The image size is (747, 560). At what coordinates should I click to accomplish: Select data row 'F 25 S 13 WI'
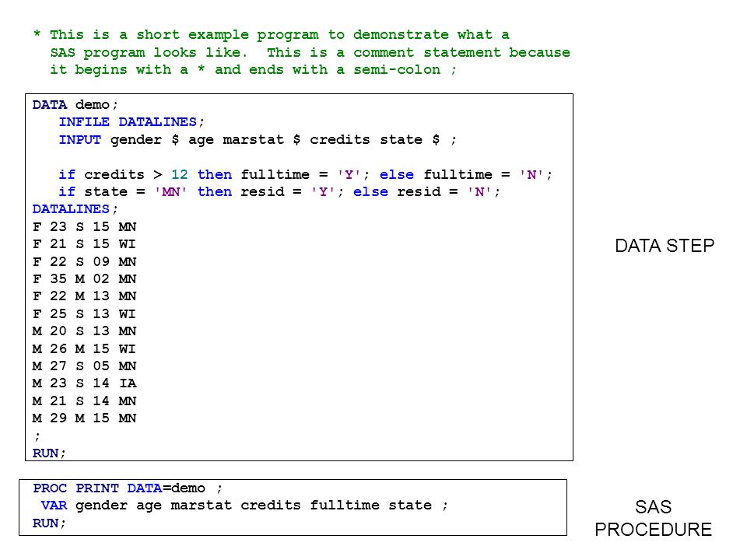coord(84,313)
